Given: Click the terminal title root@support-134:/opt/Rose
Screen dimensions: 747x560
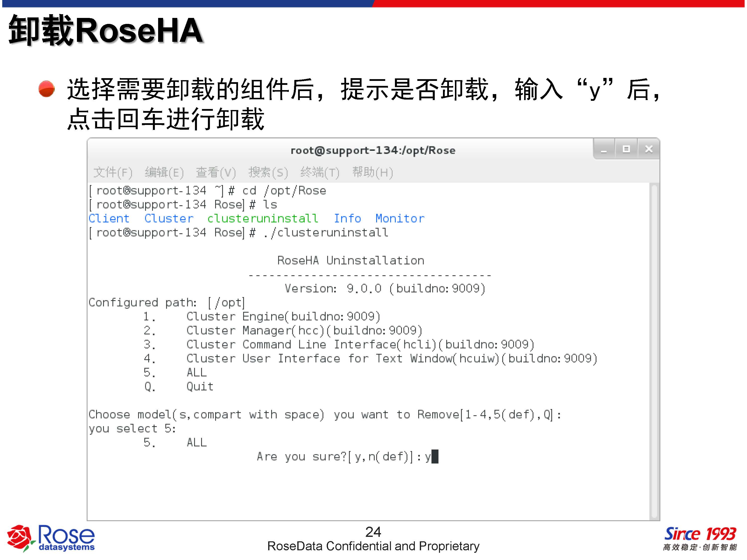Looking at the screenshot, I should pos(373,151).
